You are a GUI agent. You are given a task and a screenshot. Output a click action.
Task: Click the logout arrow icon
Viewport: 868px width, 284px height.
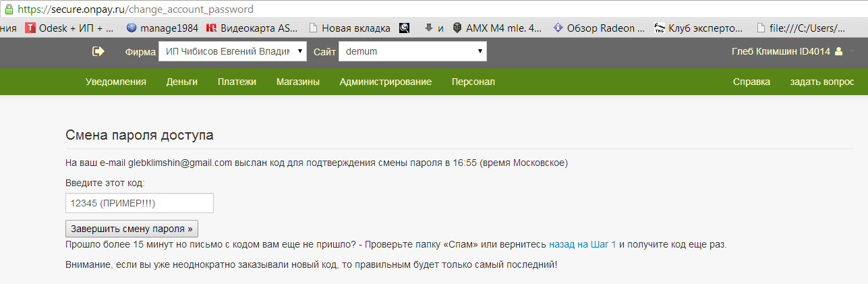(98, 51)
